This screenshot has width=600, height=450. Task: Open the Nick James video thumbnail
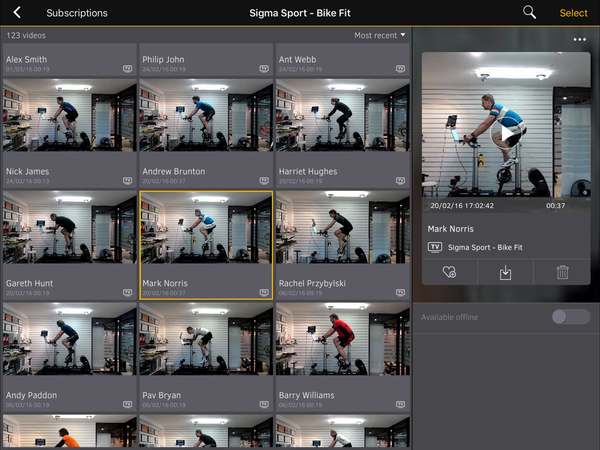pyautogui.click(x=70, y=115)
